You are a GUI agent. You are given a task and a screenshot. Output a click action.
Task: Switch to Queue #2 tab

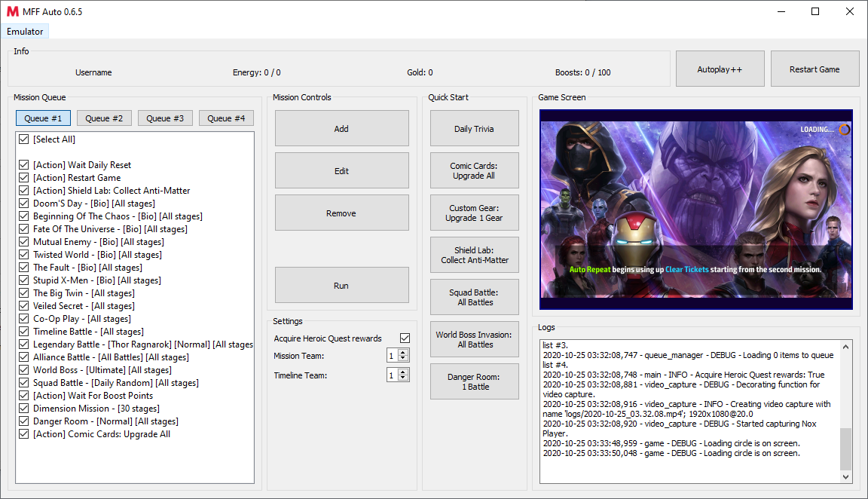pyautogui.click(x=104, y=118)
